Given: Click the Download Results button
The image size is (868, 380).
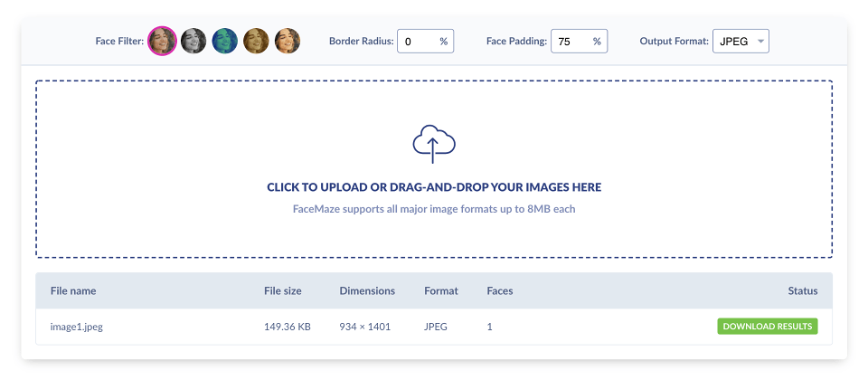Looking at the screenshot, I should (x=768, y=327).
